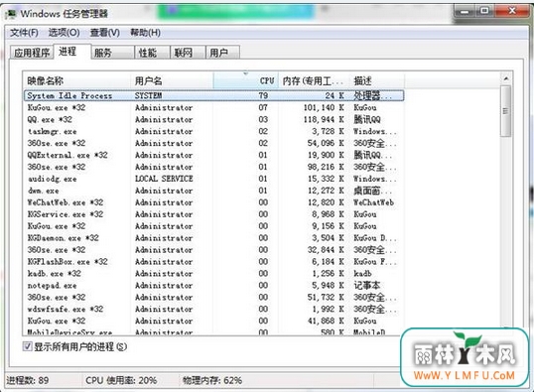534x392 pixels.
Task: Sort by 描述 column header
Action: click(376, 80)
